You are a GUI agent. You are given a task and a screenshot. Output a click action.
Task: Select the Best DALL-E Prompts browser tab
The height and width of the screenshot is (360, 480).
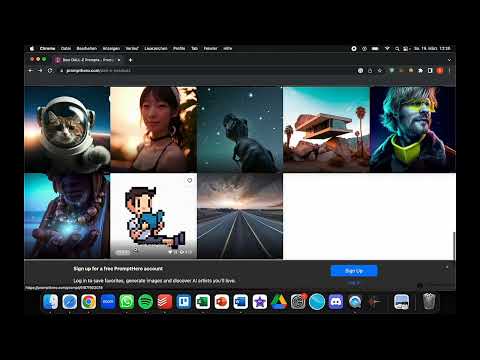88,60
